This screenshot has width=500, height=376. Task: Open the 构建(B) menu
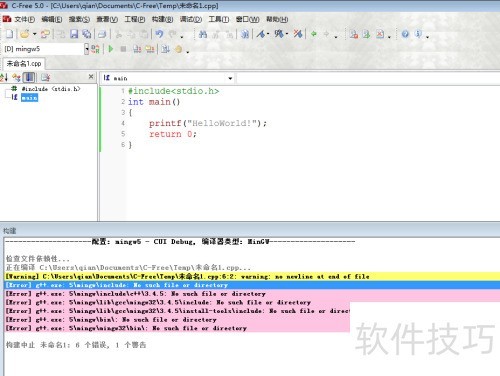(x=162, y=19)
